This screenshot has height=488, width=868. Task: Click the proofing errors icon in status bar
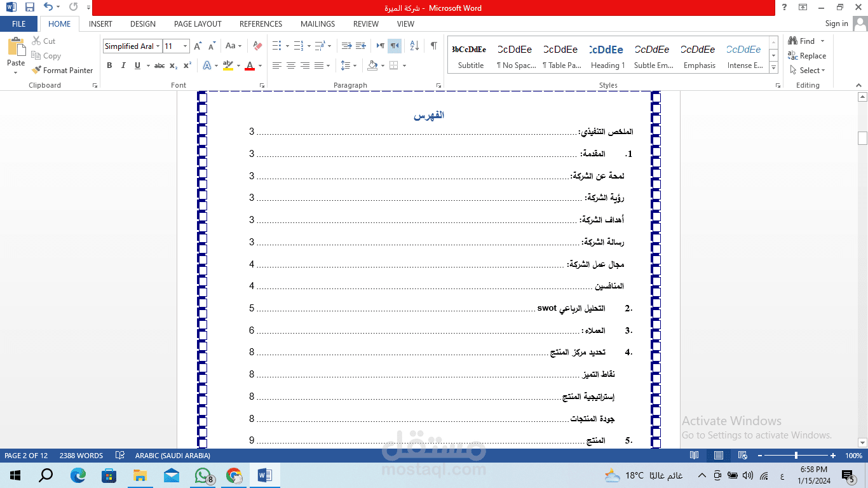(x=119, y=456)
